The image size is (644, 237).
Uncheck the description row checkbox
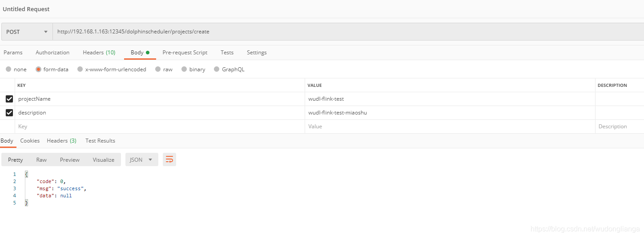(9, 113)
